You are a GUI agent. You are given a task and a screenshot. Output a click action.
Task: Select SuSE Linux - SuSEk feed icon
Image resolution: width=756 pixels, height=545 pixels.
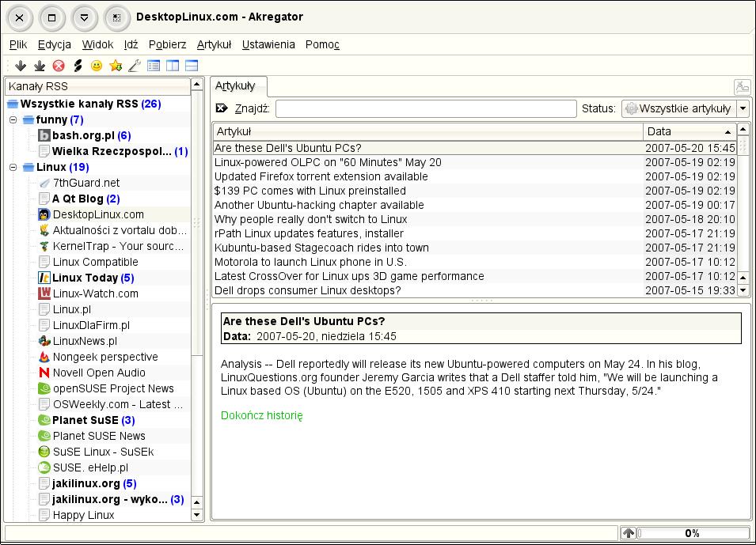(44, 452)
